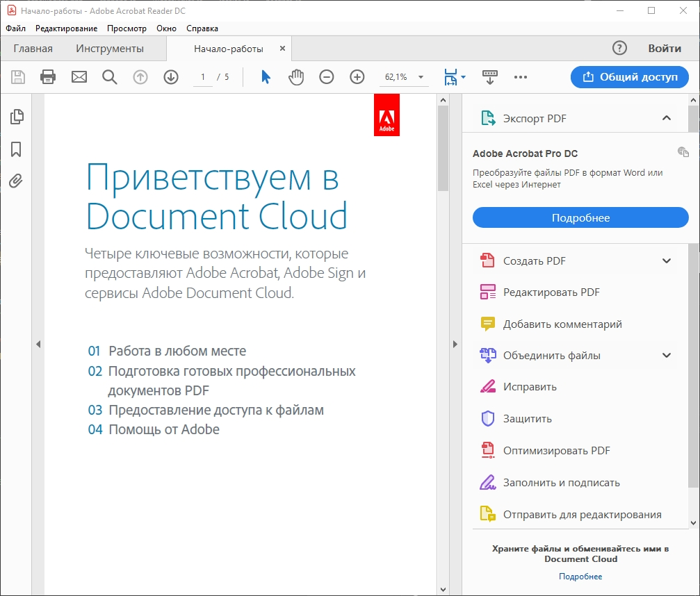Collapse the left navigation pane arrow
The width and height of the screenshot is (700, 596).
[x=39, y=344]
